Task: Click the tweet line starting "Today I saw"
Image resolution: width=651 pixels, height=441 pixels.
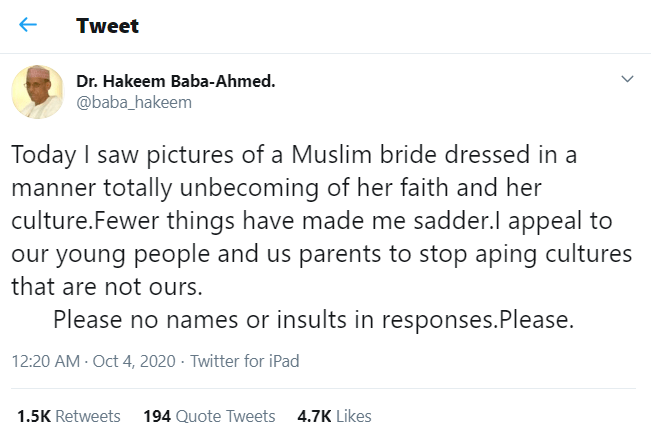Action: pos(298,158)
